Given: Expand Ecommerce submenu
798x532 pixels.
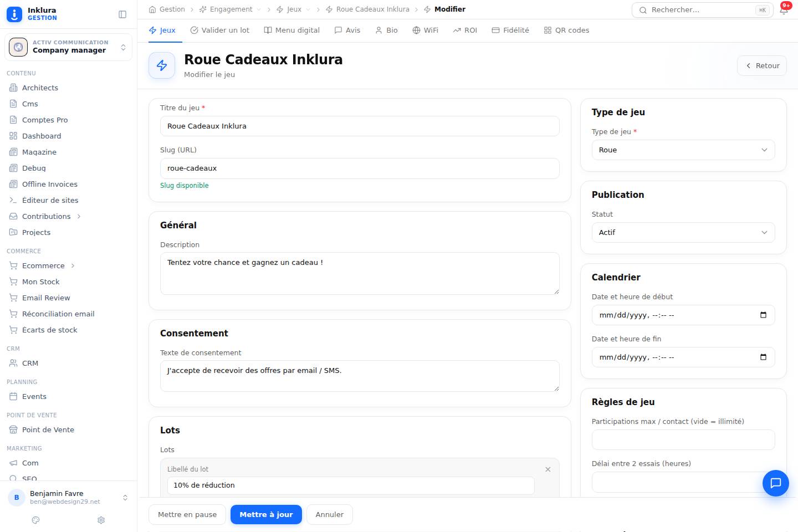Looking at the screenshot, I should coord(73,265).
